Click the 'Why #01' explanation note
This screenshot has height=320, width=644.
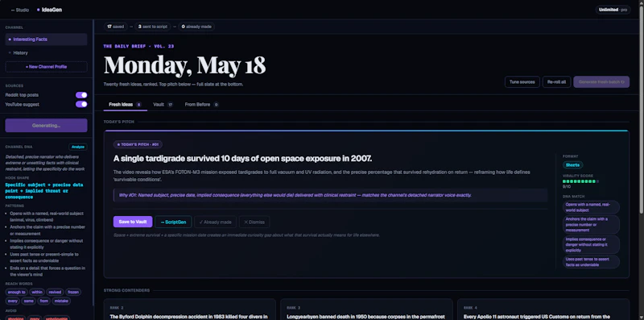pyautogui.click(x=330, y=195)
